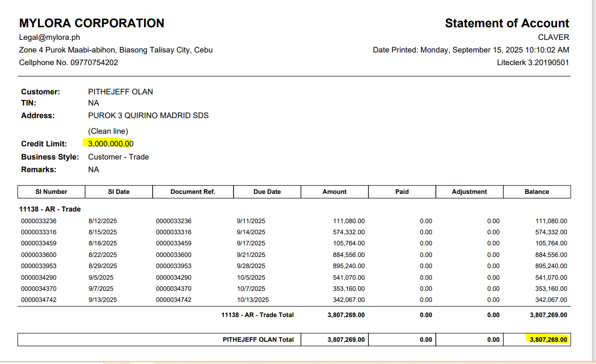
Task: Click the SI Number column header
Action: pos(51,192)
